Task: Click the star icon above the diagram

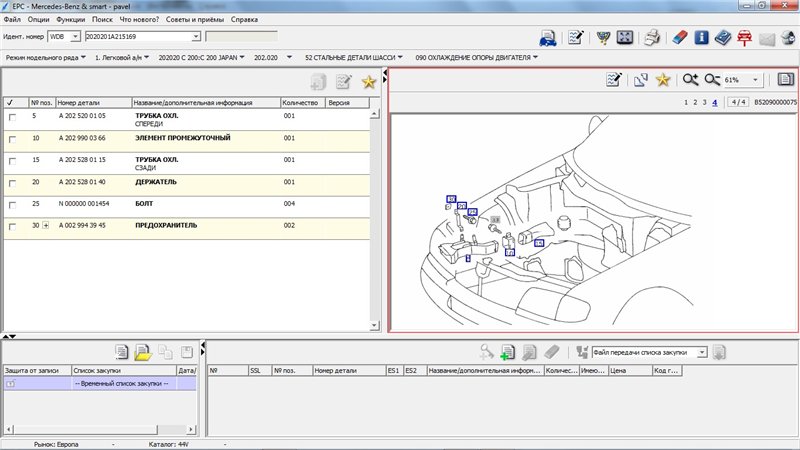Action: point(662,80)
